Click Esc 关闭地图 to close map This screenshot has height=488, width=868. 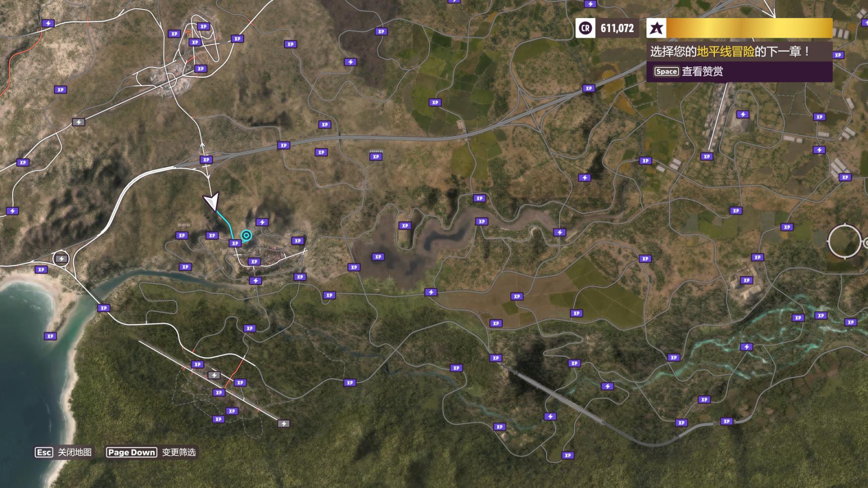click(x=63, y=452)
